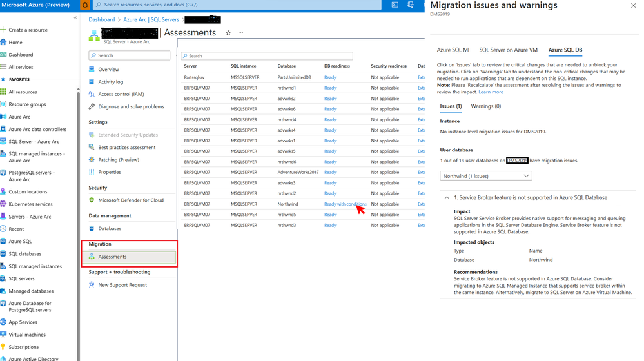Open more options ellipsis next to Assessments
This screenshot has width=644, height=361.
(x=240, y=32)
